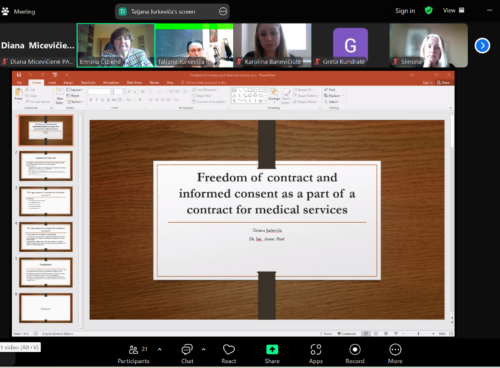Viewport: 500px width, 368px height.
Task: Open screen share options beside Tatjana's screen
Action: (x=223, y=12)
